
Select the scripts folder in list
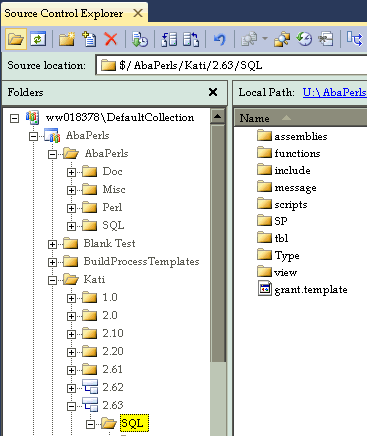coord(291,205)
